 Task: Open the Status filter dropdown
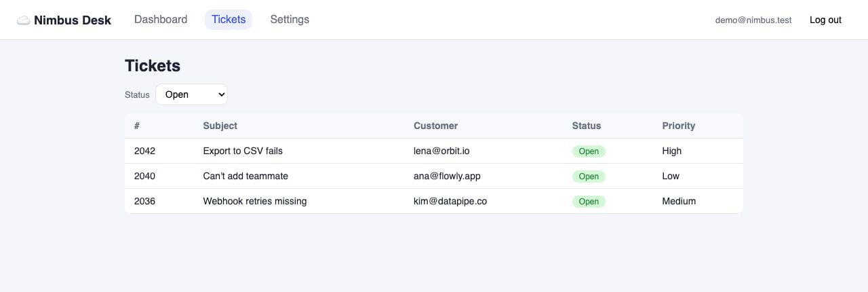191,94
